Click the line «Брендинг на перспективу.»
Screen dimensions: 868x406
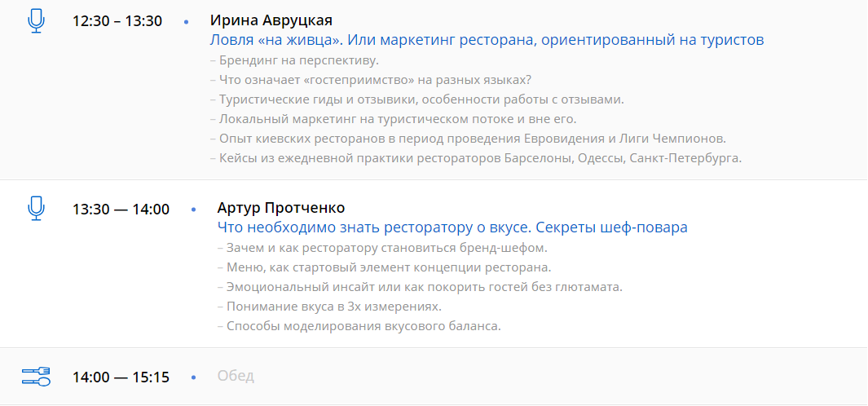click(x=294, y=60)
